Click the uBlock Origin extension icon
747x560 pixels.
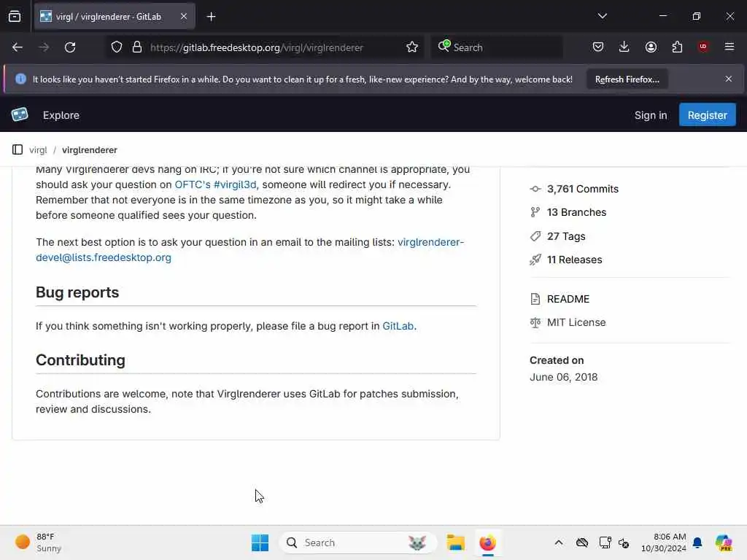point(703,47)
